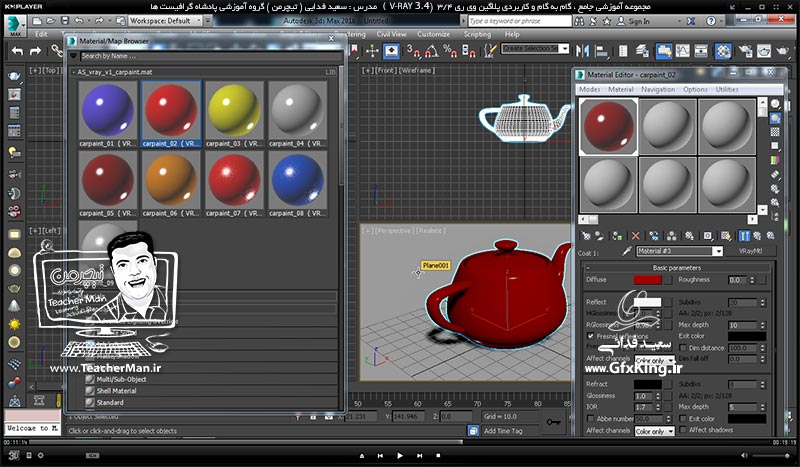The width and height of the screenshot is (800, 467).
Task: Open the Material/Map Browser options arrow
Action: coord(74,56)
